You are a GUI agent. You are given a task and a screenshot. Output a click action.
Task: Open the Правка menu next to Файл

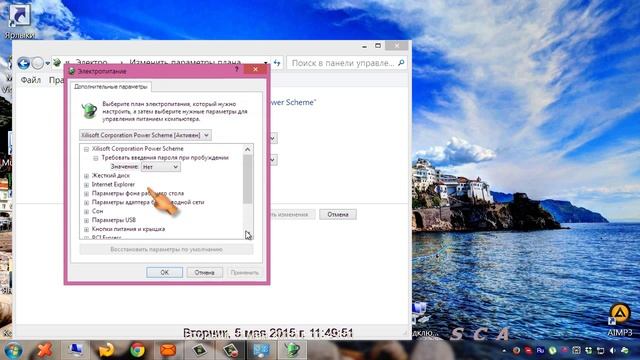tap(56, 80)
